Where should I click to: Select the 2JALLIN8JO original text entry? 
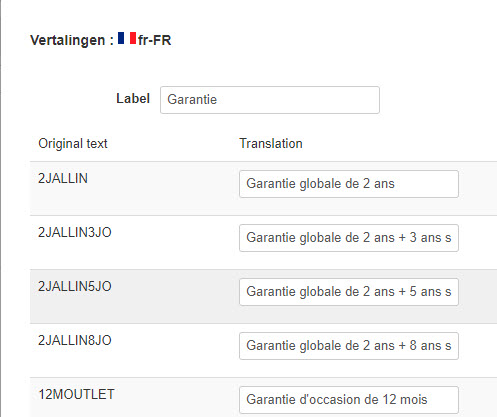[x=75, y=341]
